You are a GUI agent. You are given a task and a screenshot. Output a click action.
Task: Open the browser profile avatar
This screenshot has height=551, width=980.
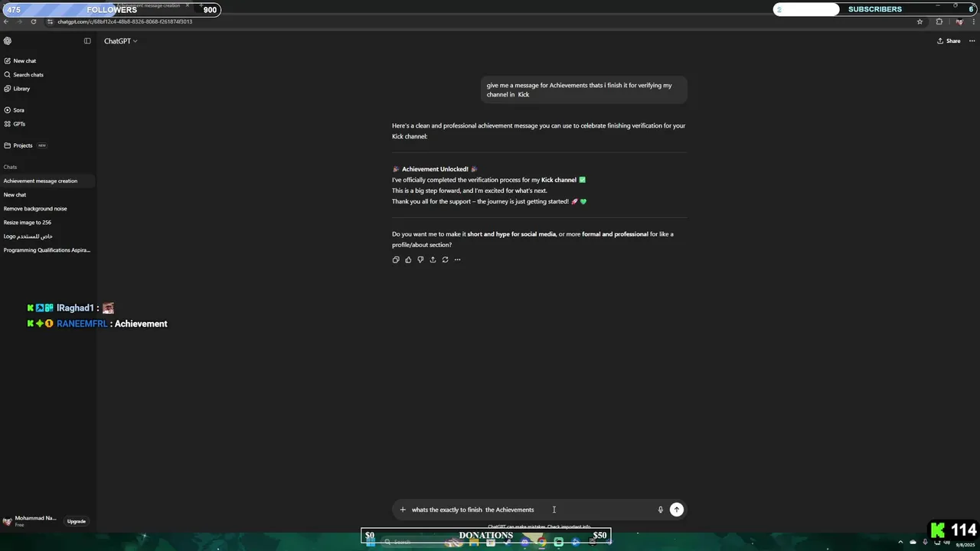[x=959, y=21]
